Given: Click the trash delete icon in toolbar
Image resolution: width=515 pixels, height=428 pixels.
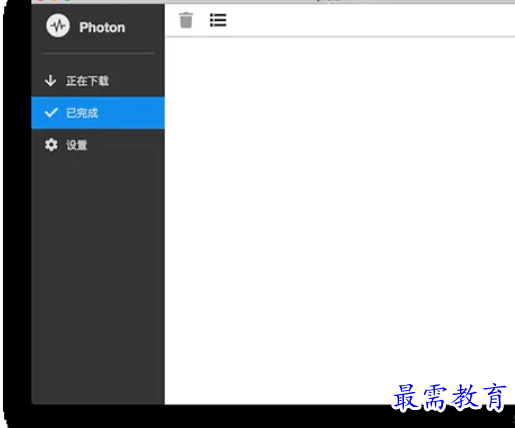Looking at the screenshot, I should coord(186,20).
